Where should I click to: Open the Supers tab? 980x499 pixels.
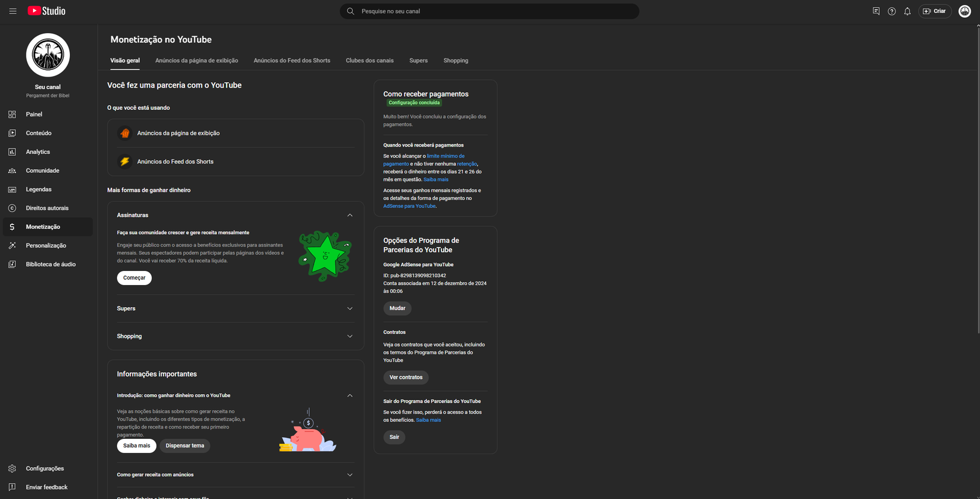point(419,61)
